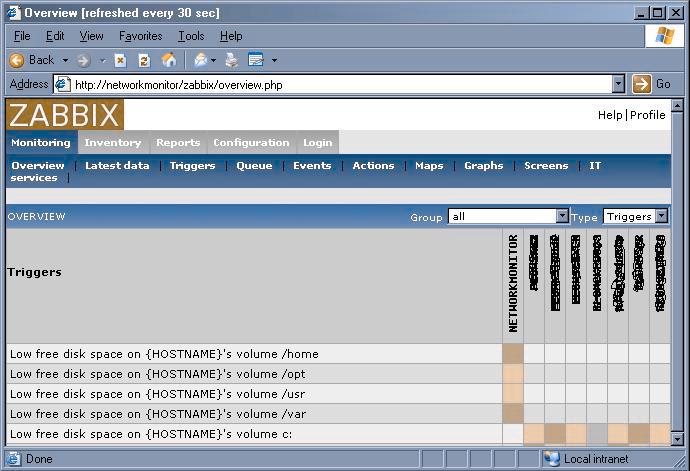Click the ZABBIX logo

click(65, 114)
